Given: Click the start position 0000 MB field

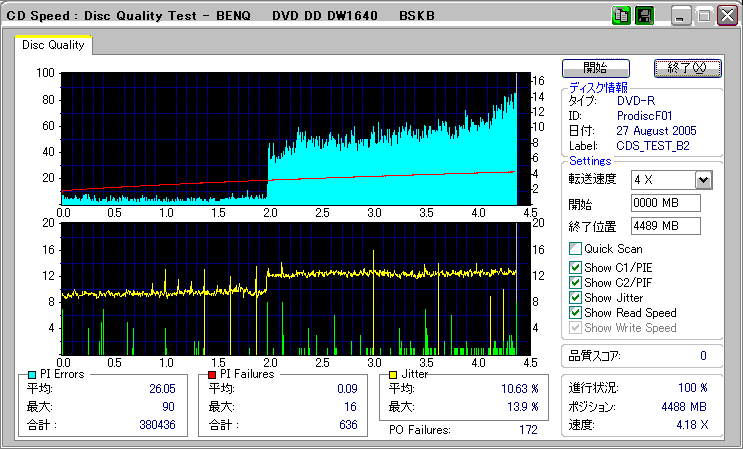Looking at the screenshot, I should [x=666, y=203].
